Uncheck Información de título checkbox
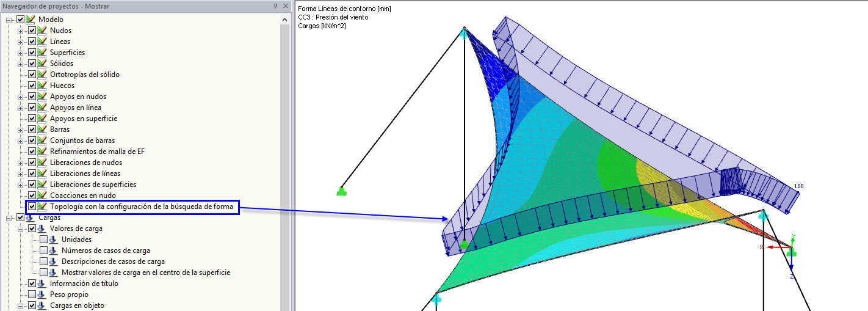Viewport: 868px width, 311px height. [x=32, y=284]
